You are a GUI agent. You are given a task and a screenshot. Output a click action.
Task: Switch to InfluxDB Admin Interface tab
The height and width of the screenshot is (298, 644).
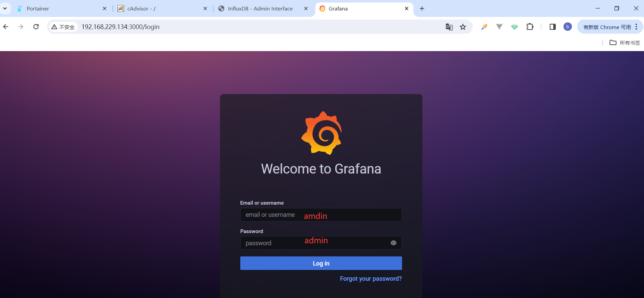click(x=263, y=8)
